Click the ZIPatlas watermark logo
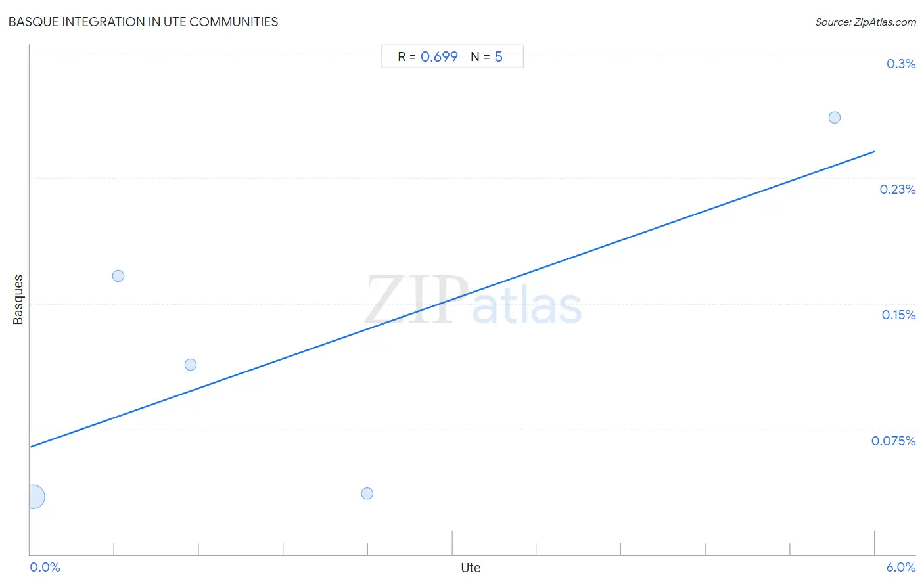The height and width of the screenshot is (586, 924). pos(473,300)
